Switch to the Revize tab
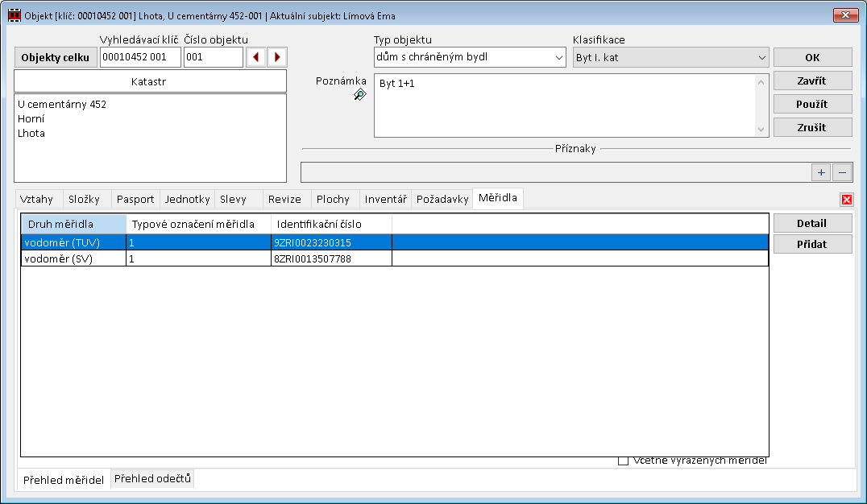 click(284, 199)
